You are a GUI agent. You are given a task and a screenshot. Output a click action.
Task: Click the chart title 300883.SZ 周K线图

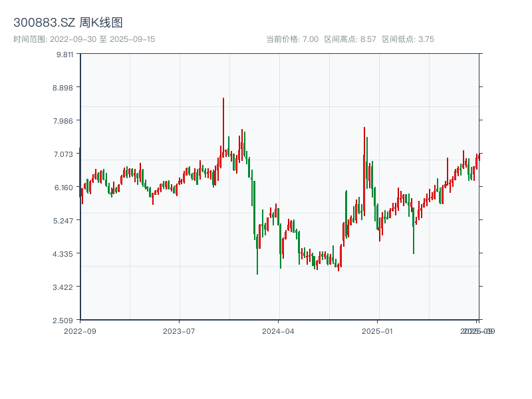(68, 23)
